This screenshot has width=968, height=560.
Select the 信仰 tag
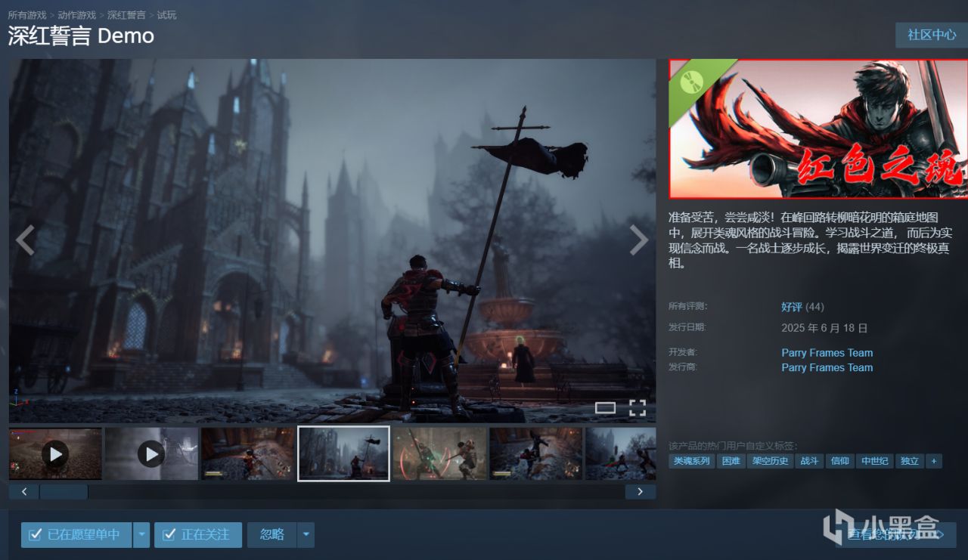coord(839,461)
